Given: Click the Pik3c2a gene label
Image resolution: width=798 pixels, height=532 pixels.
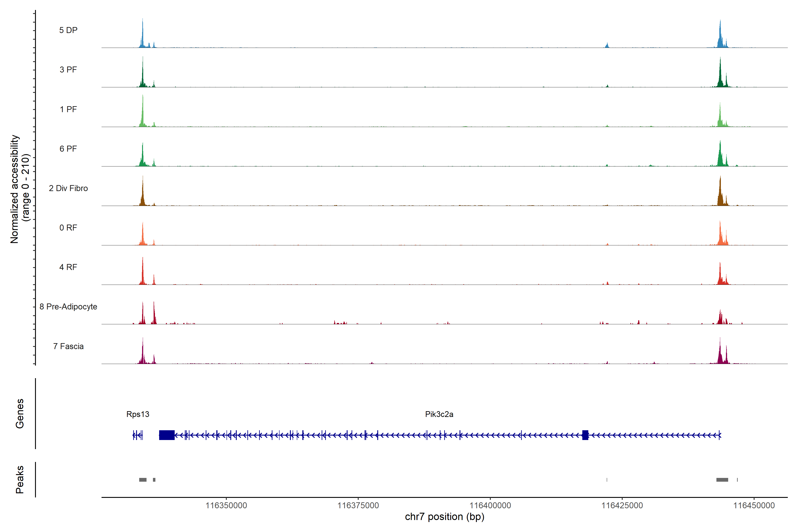Looking at the screenshot, I should click(439, 414).
